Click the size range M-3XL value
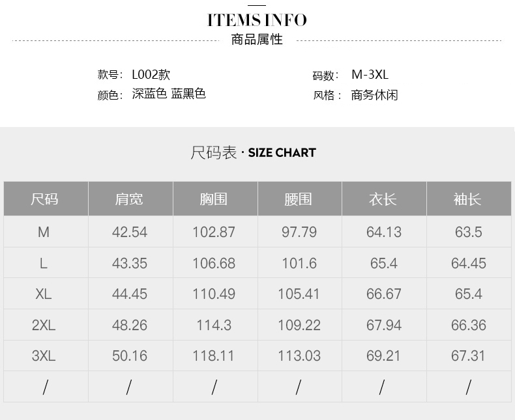515x420 pixels. pos(370,75)
